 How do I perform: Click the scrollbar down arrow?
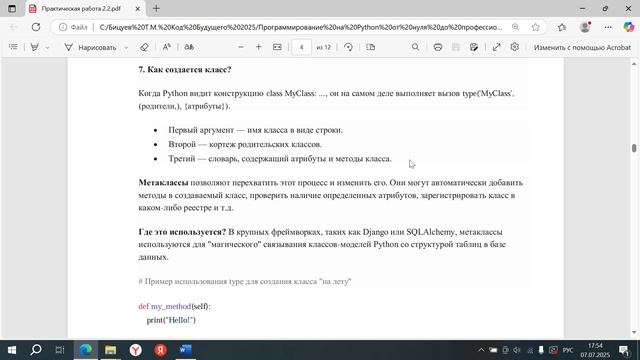(x=634, y=332)
